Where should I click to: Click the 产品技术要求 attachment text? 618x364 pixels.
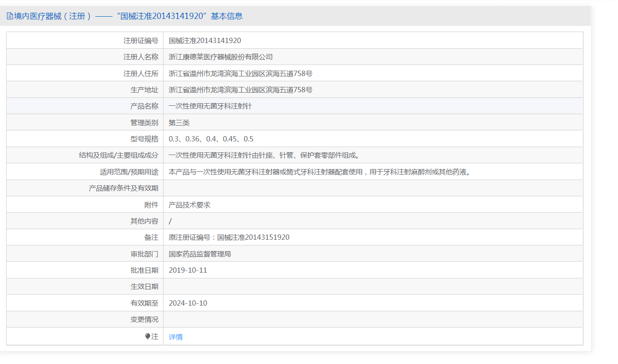[x=189, y=205]
